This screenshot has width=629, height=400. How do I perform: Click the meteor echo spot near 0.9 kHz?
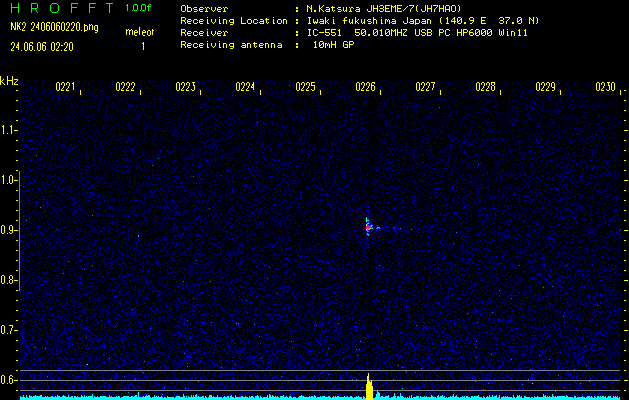tap(368, 227)
